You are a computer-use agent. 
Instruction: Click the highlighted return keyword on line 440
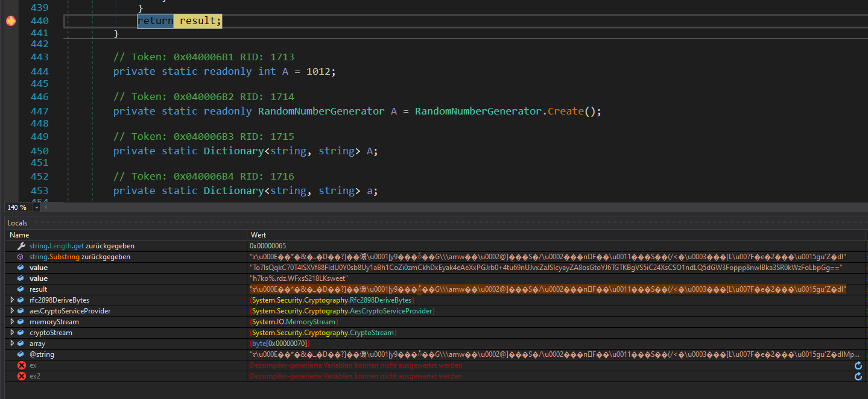[155, 21]
